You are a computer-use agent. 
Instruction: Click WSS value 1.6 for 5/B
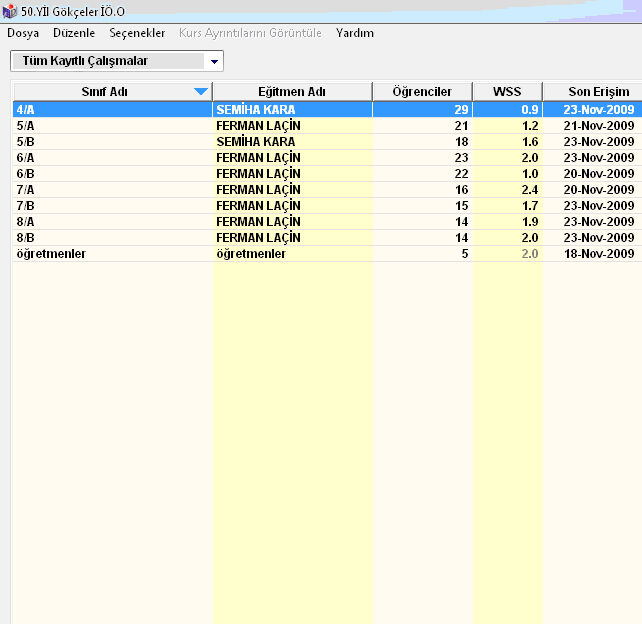coord(530,142)
